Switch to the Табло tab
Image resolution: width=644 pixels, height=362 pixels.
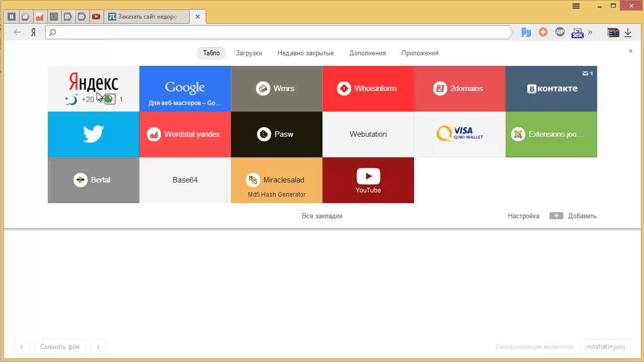[x=211, y=53]
